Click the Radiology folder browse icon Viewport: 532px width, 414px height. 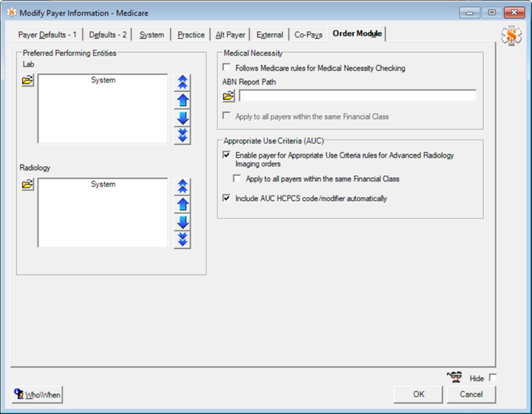28,184
